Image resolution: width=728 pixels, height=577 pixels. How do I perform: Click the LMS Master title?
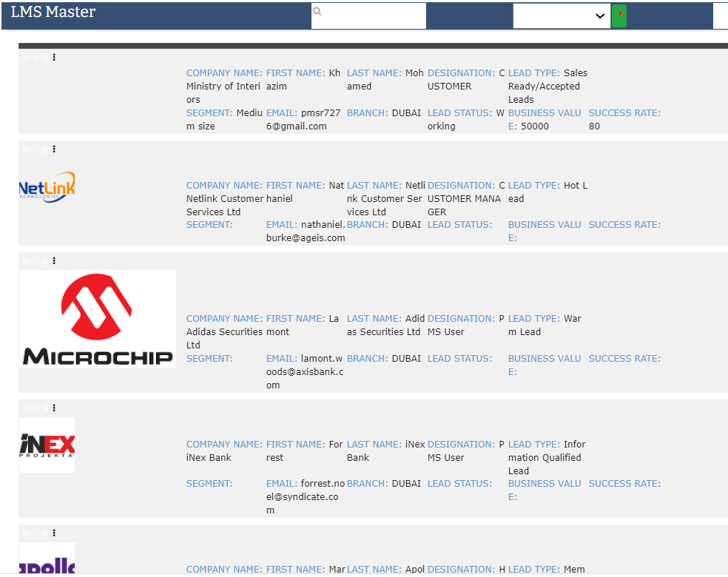(x=53, y=13)
